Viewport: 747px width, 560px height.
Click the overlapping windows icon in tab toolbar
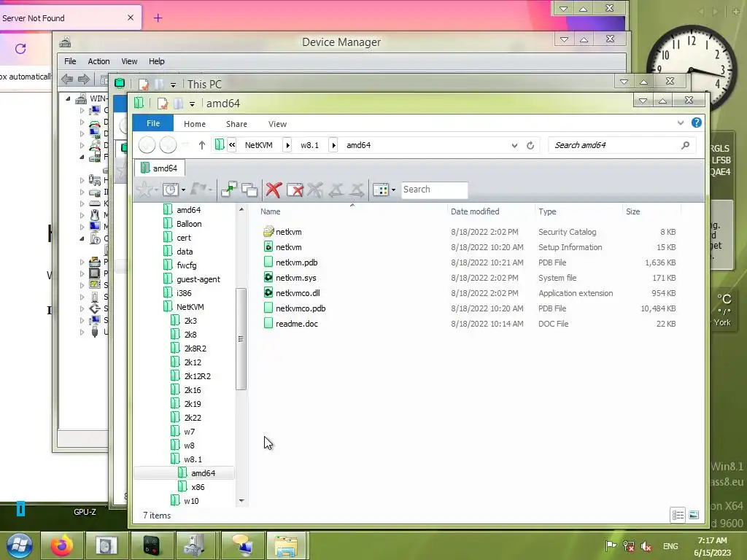pyautogui.click(x=249, y=190)
